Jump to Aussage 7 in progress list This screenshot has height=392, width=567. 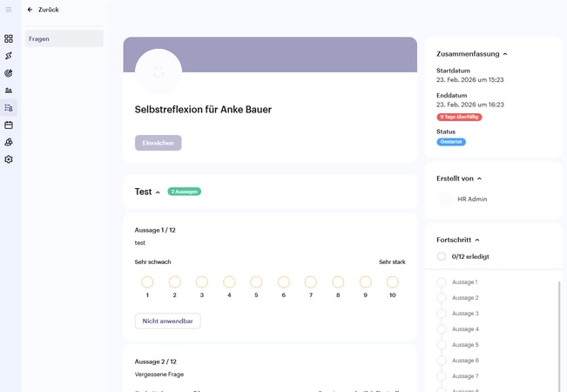pos(465,376)
